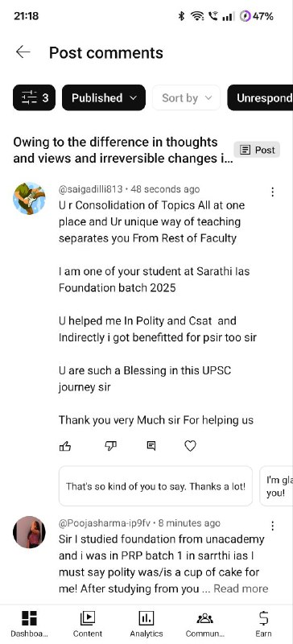The image size is (293, 644).
Task: Go to the Content tab
Action: (x=88, y=623)
